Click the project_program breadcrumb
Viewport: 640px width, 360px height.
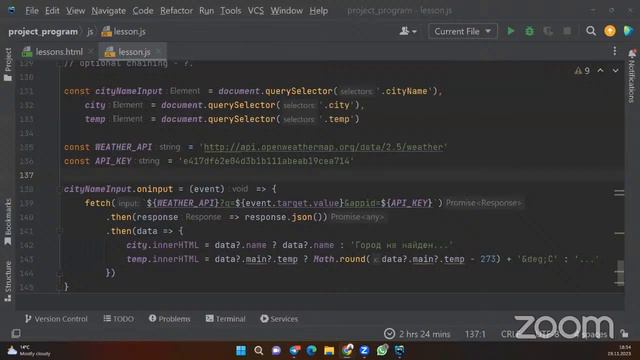(43, 31)
